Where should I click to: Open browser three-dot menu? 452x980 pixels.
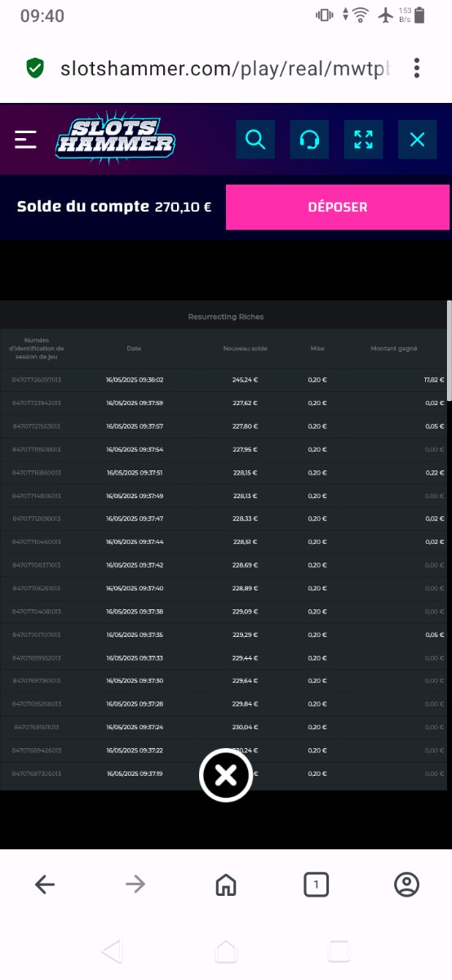click(417, 68)
